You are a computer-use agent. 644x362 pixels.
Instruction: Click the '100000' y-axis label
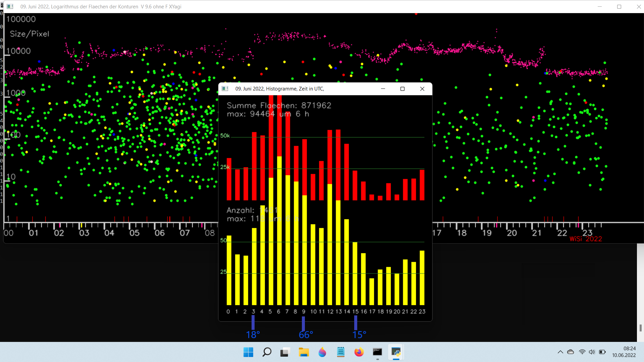(x=21, y=19)
